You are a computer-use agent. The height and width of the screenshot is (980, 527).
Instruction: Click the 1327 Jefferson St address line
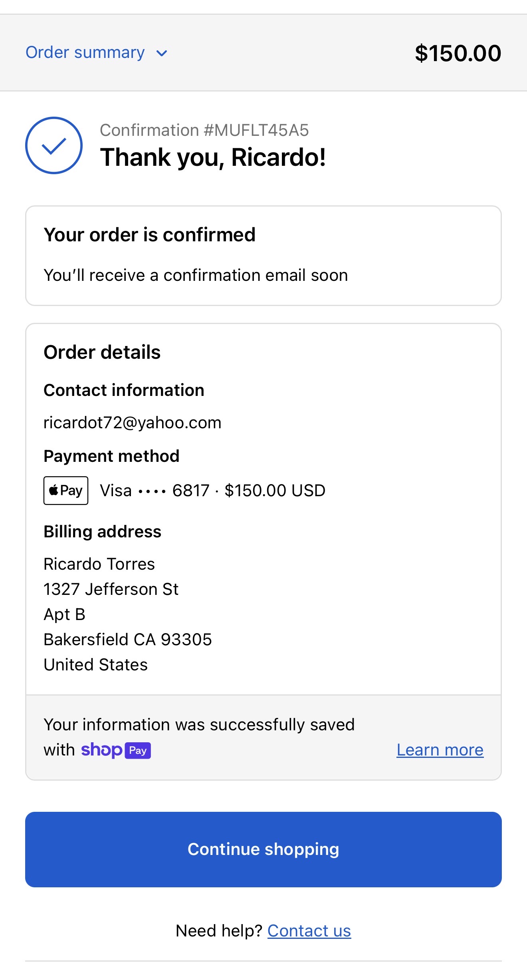[x=111, y=589]
